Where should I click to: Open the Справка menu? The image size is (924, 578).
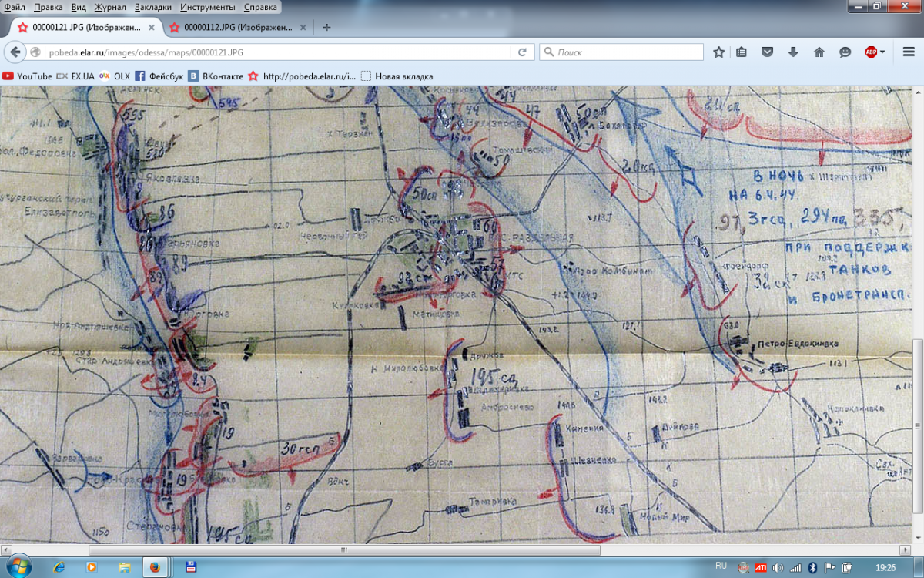click(260, 7)
